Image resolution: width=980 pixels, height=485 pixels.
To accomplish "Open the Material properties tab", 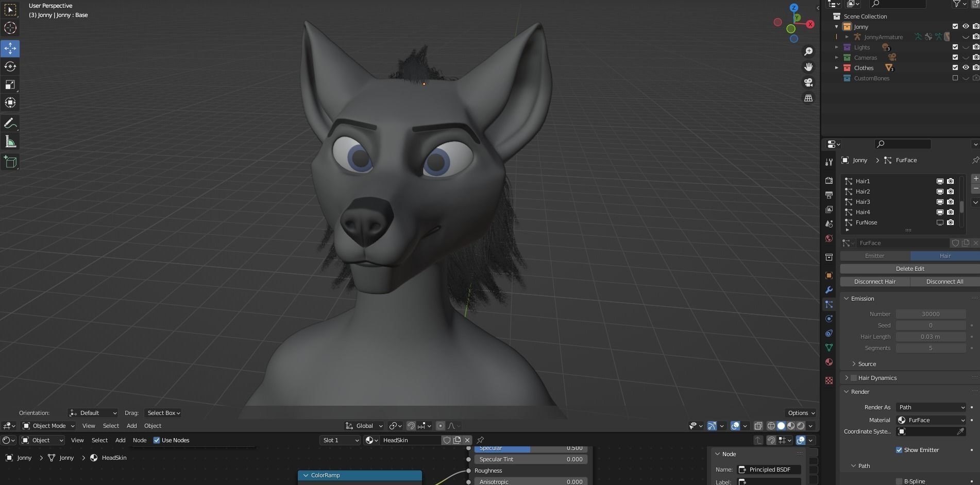I will (829, 362).
